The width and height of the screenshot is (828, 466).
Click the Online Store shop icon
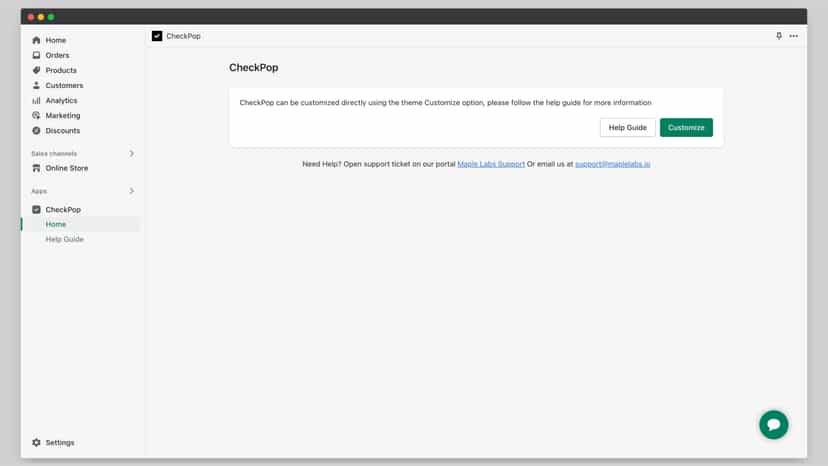coord(36,168)
